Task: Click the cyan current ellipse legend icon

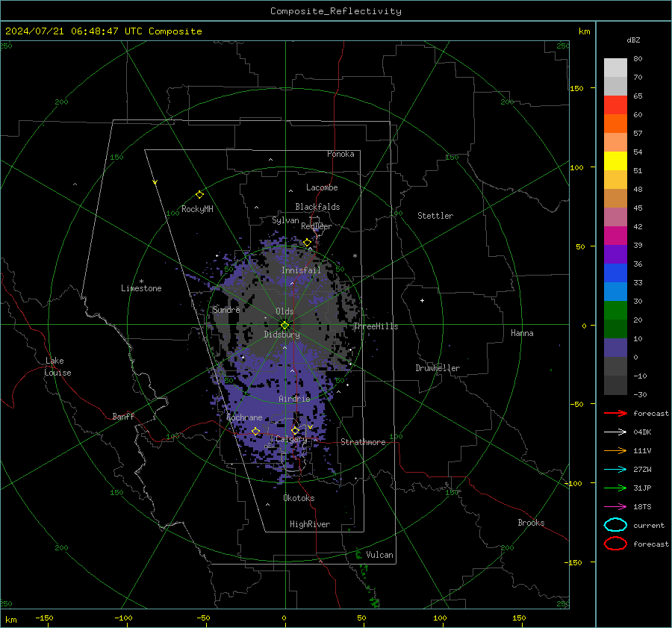Action: click(615, 525)
